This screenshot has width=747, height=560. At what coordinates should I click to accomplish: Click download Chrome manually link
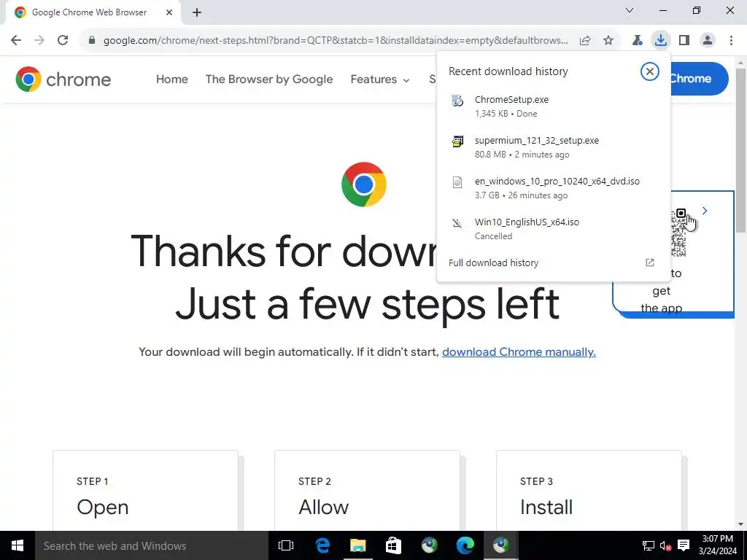(x=519, y=352)
